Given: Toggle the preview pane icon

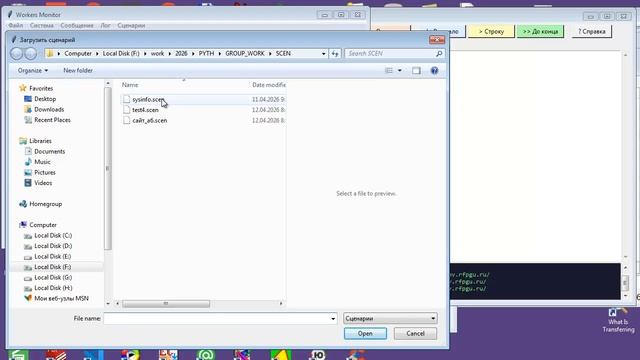Looking at the screenshot, I should click(x=416, y=71).
